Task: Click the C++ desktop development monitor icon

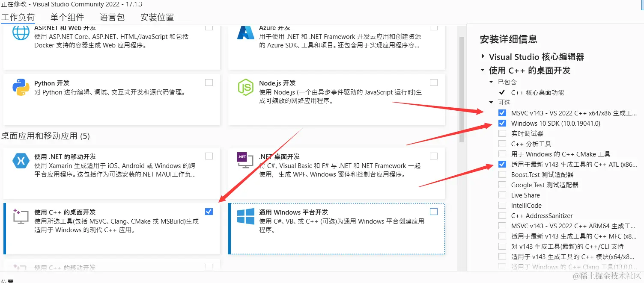Action: coord(21,217)
